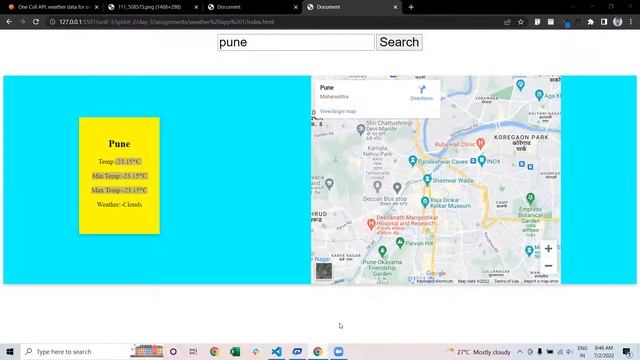Focus the city input containing pune

pyautogui.click(x=296, y=42)
